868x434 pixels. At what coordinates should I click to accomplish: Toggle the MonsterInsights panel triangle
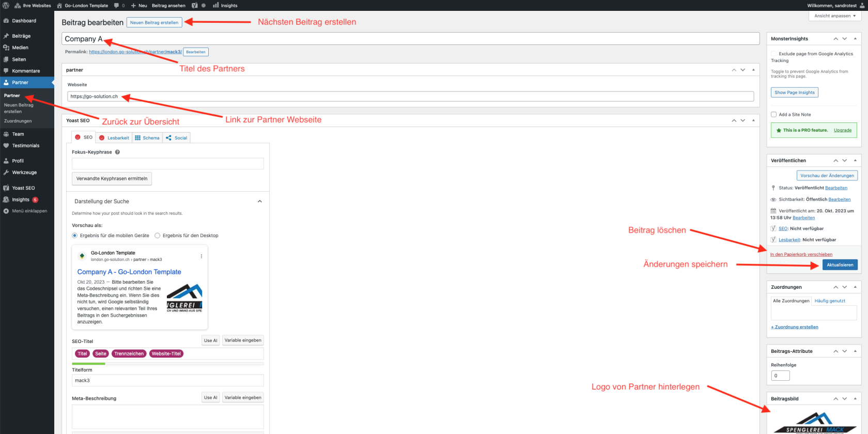pos(855,39)
